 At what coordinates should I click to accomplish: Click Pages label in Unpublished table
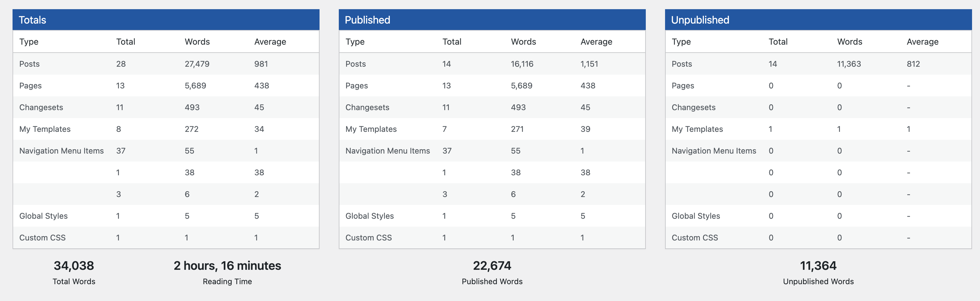pyautogui.click(x=683, y=86)
